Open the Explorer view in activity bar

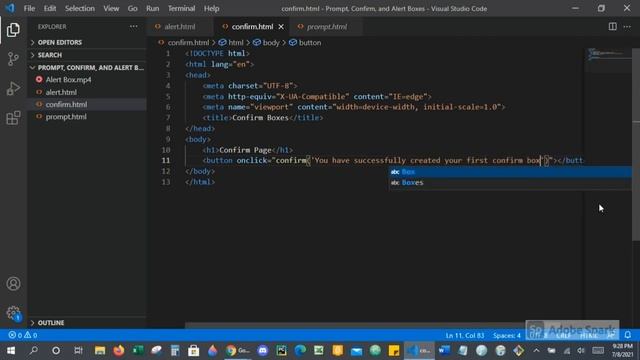[x=13, y=30]
